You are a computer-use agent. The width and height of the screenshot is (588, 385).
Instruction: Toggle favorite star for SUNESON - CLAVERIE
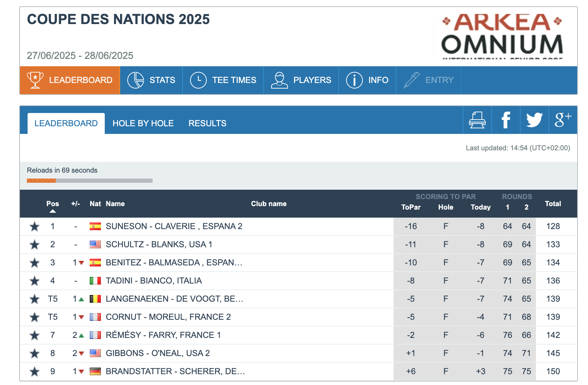[35, 227]
